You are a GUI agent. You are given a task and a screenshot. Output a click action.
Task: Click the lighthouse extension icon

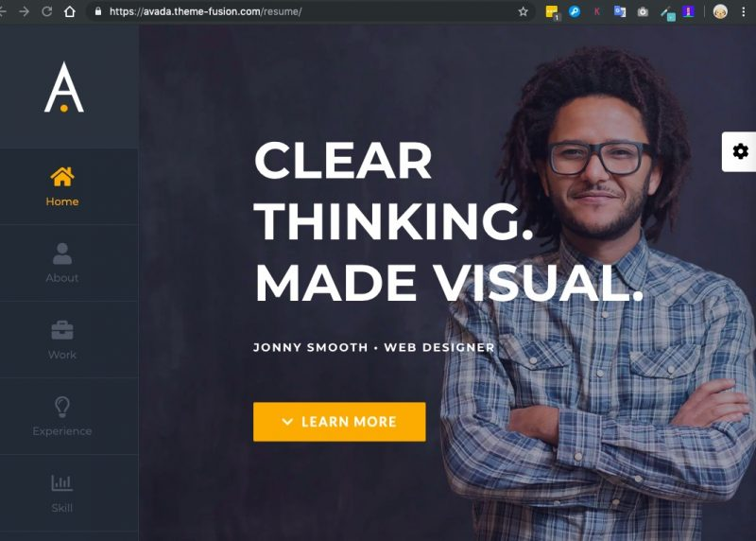[689, 11]
